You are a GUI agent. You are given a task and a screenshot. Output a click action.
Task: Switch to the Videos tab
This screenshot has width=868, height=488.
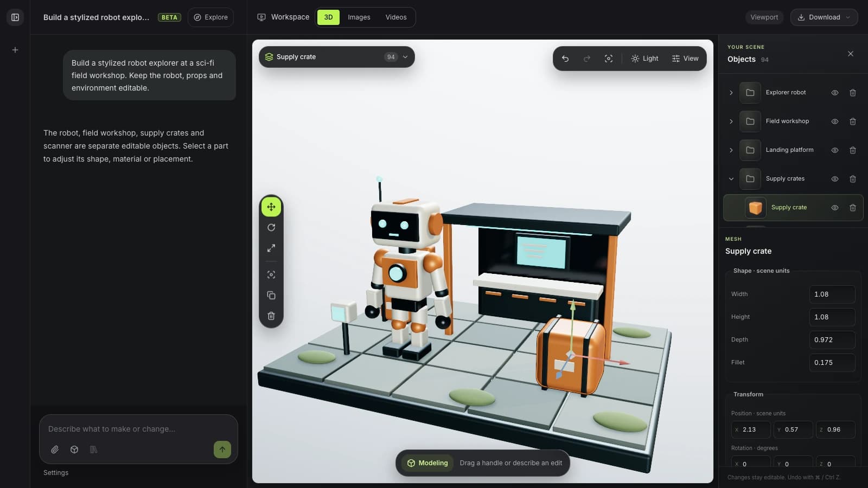pyautogui.click(x=396, y=17)
